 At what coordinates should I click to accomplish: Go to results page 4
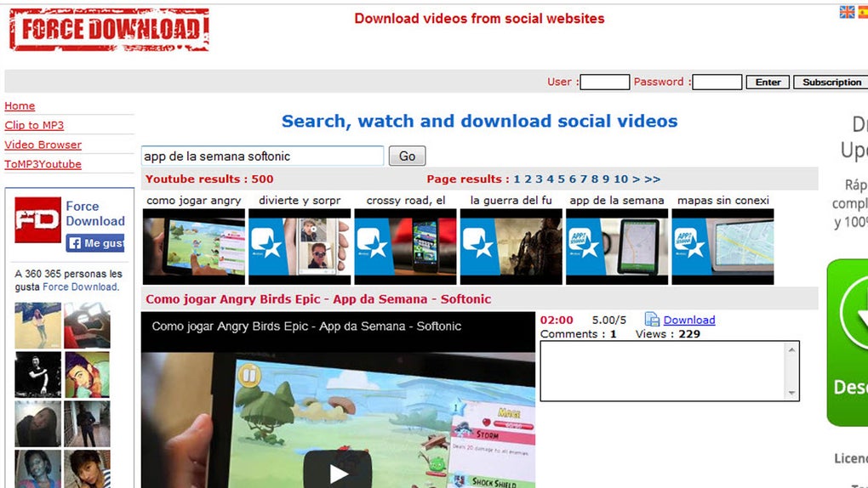click(551, 179)
